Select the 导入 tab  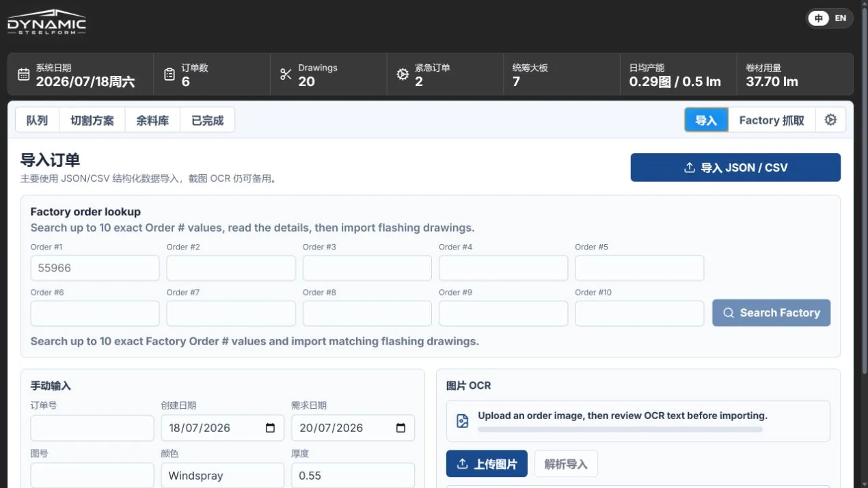point(706,120)
